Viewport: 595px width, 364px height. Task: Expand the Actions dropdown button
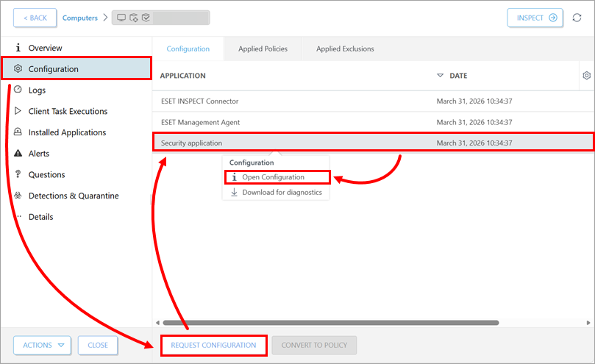pyautogui.click(x=43, y=345)
